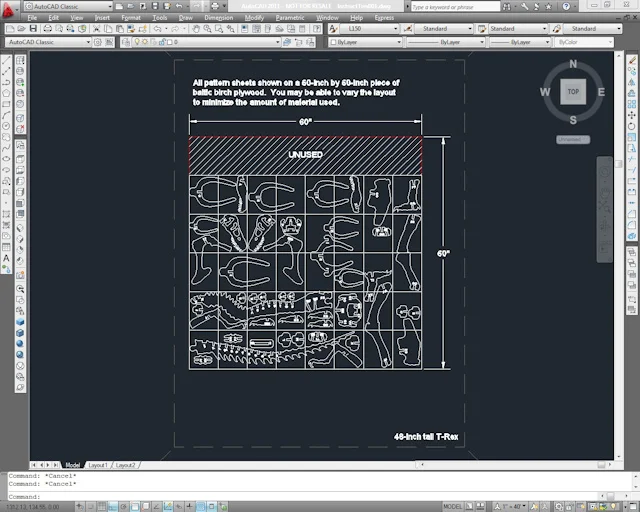The height and width of the screenshot is (512, 640).
Task: Click the E compass direction on ViewCube
Action: point(601,92)
